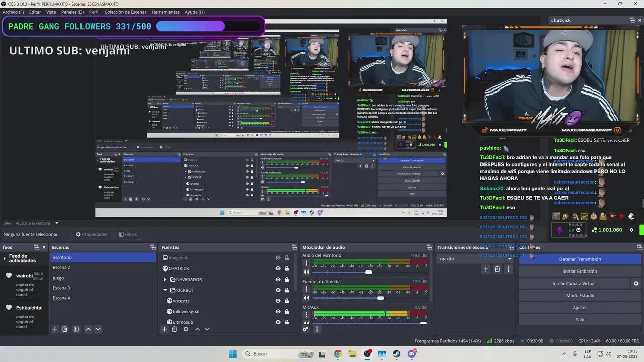Hide the KICKBOT group
644x362 pixels.
click(x=278, y=290)
